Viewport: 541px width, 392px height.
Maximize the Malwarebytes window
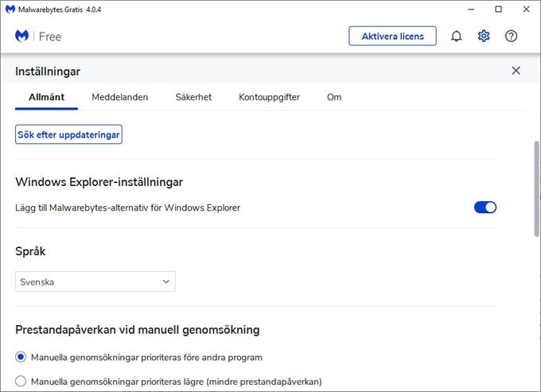[x=498, y=10]
